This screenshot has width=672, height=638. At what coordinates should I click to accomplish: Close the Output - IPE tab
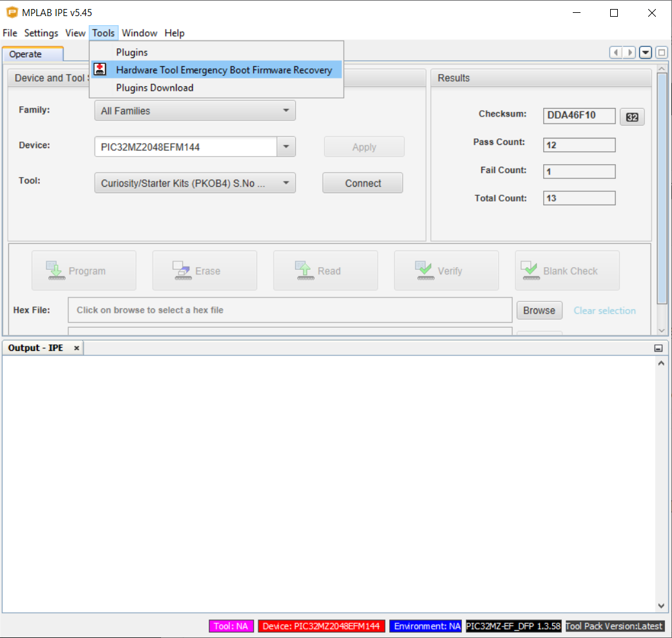click(76, 348)
